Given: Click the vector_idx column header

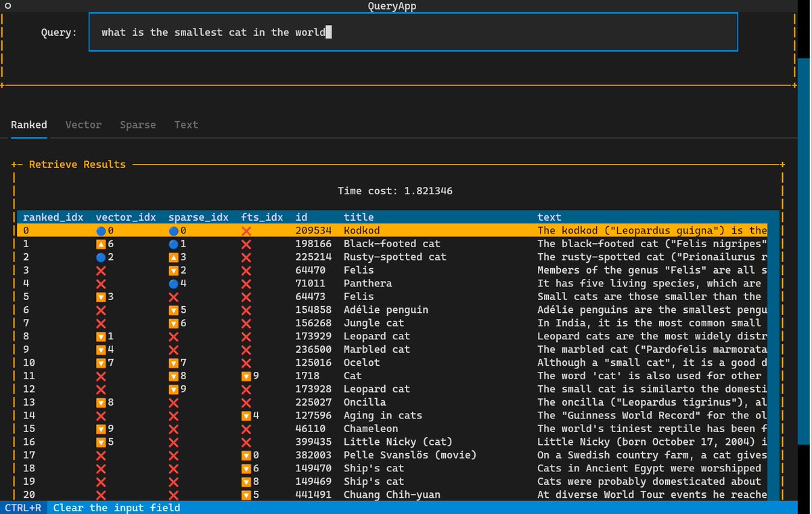Looking at the screenshot, I should [126, 217].
